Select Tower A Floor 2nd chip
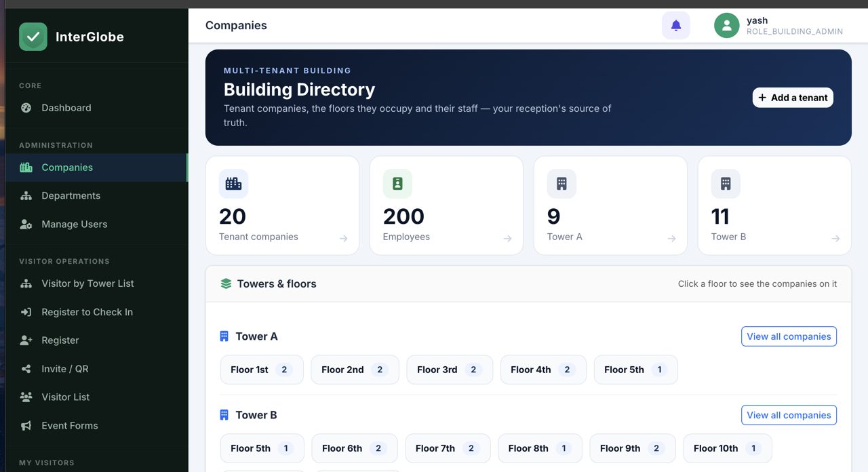868x472 pixels. pyautogui.click(x=355, y=370)
